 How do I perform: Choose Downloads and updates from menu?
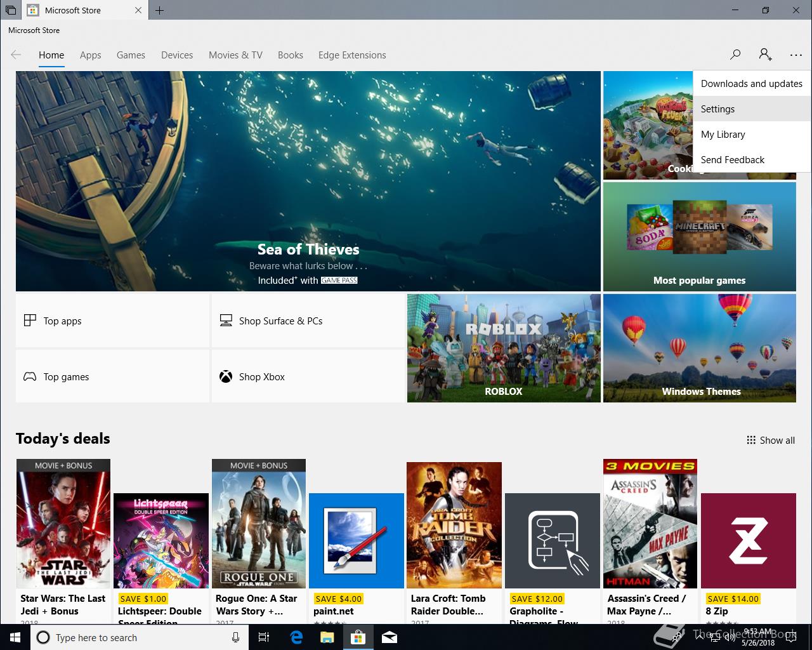click(x=752, y=83)
